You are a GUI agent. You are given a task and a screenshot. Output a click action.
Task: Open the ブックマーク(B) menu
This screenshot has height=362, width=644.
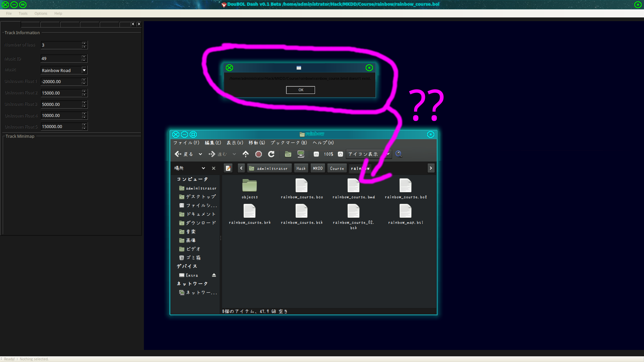(288, 143)
